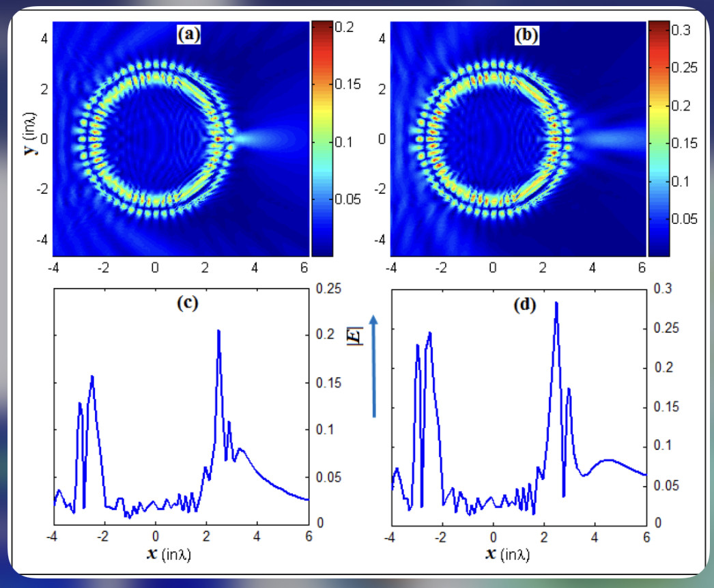Click the 0.3 tick on panel (b) colorbar
The height and width of the screenshot is (588, 714).
(682, 30)
